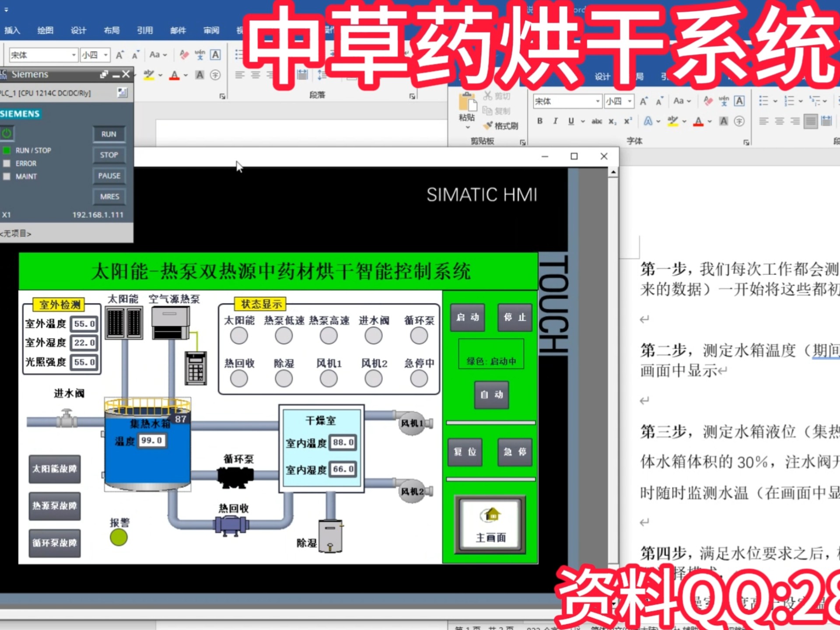840x630 pixels.
Task: Toggle Italic in front Word window
Action: (555, 121)
